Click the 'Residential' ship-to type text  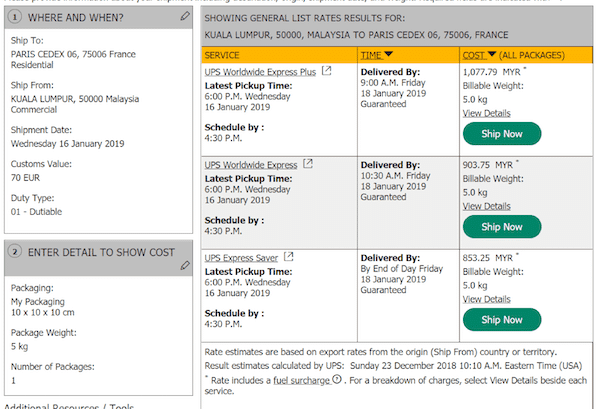click(x=32, y=65)
